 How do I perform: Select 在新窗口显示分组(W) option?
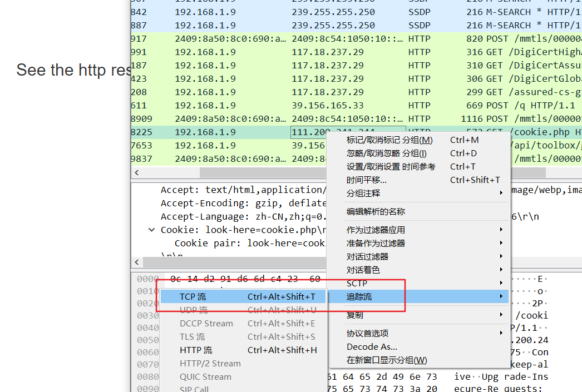click(x=386, y=360)
